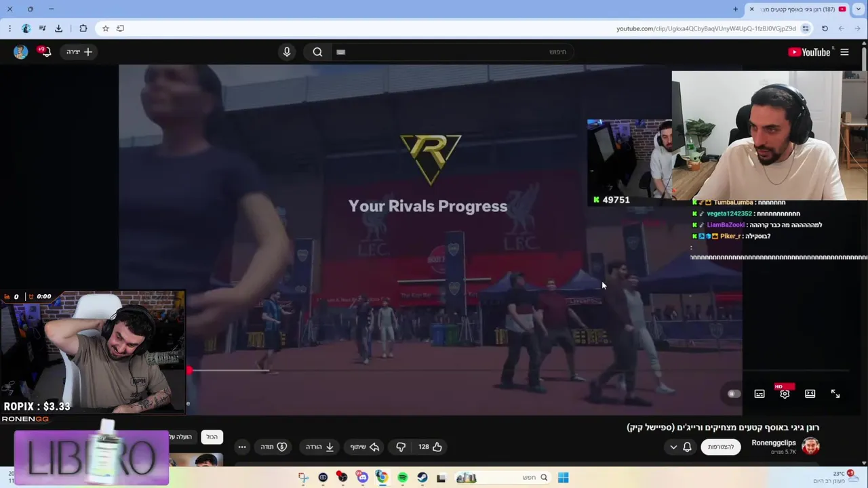Open Steam from the taskbar
The height and width of the screenshot is (488, 868).
[422, 478]
